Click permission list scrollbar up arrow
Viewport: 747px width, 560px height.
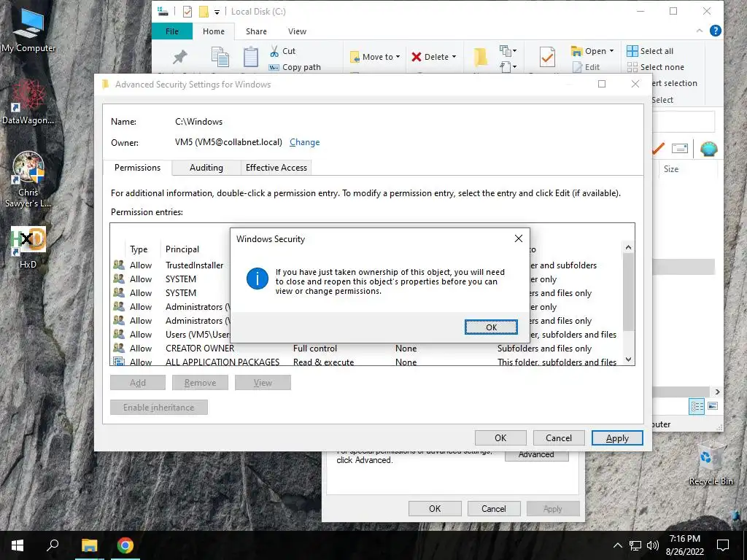[628, 247]
